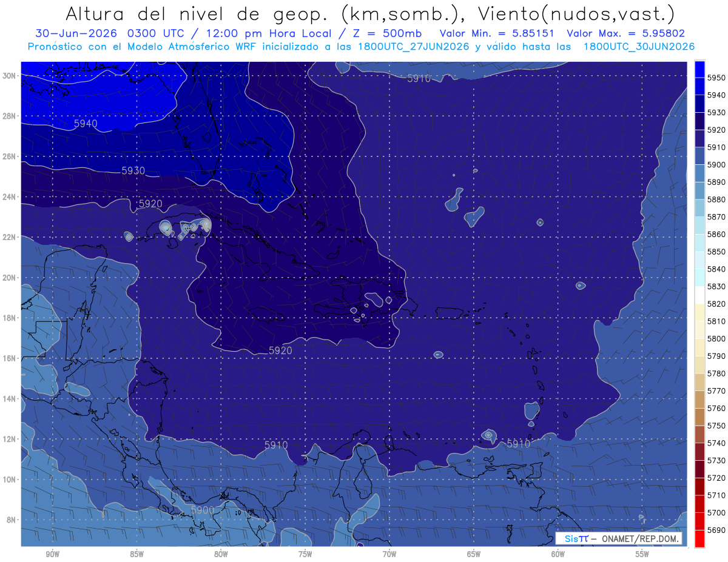This screenshot has width=728, height=562.
Task: Select the 5690 value on the color legend
Action: click(x=716, y=530)
